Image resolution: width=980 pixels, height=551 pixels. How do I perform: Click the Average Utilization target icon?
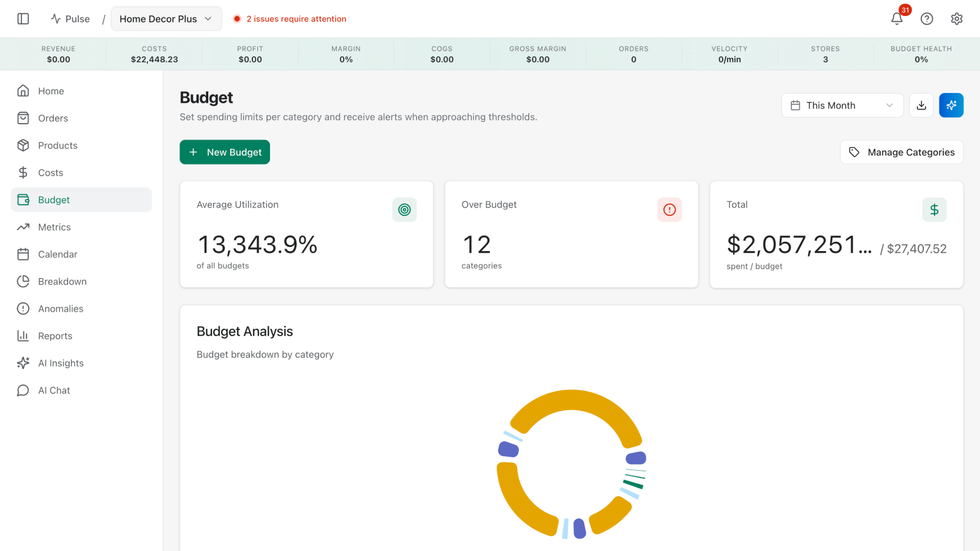pyautogui.click(x=404, y=210)
